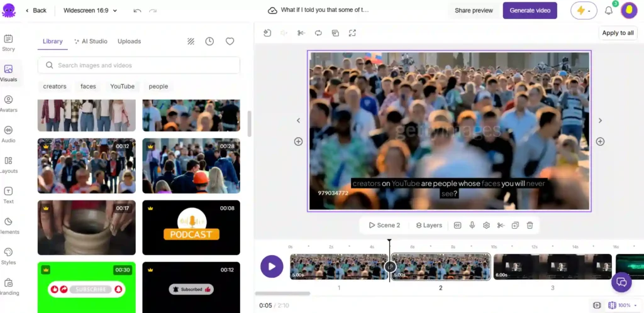Click Generate video button

coord(530,11)
